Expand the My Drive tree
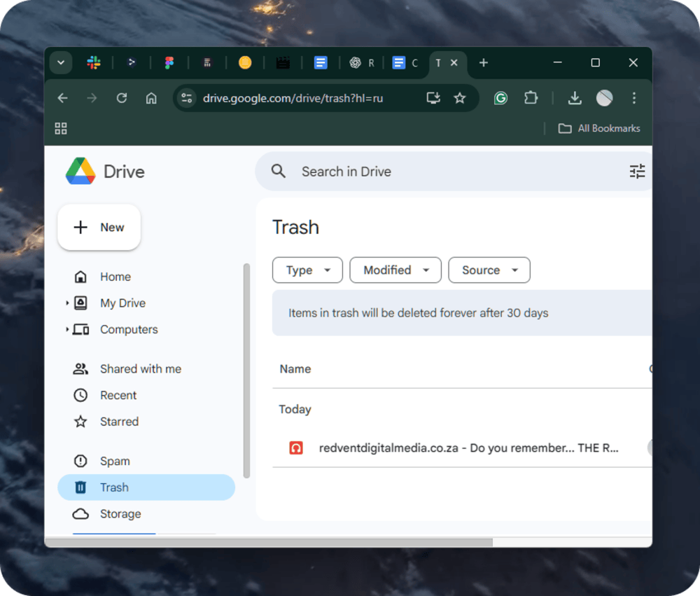 click(x=67, y=303)
